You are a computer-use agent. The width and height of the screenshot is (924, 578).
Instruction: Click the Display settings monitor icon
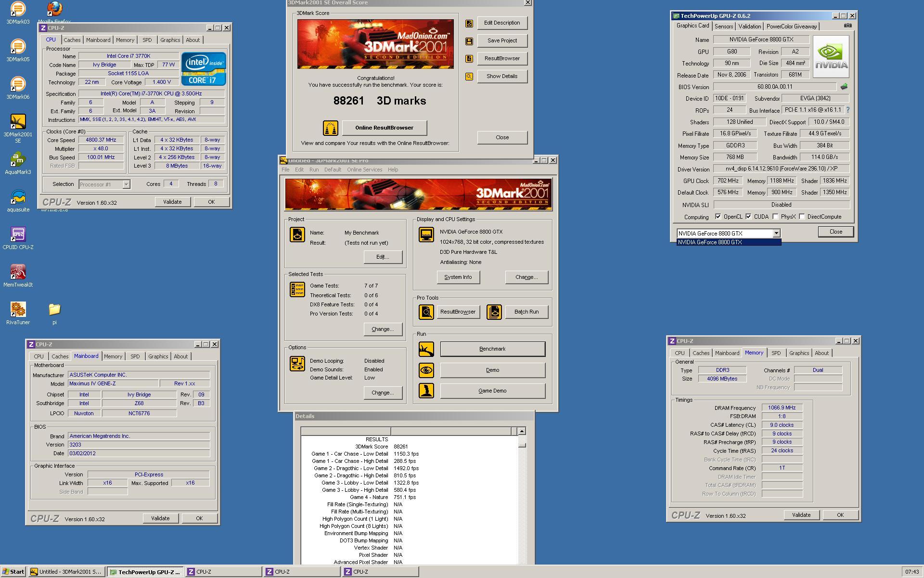point(426,235)
